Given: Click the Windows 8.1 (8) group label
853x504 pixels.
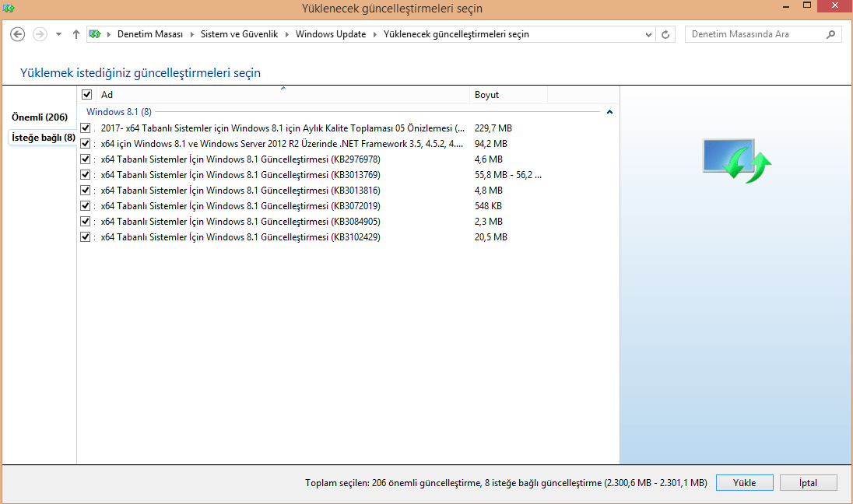Looking at the screenshot, I should point(119,111).
